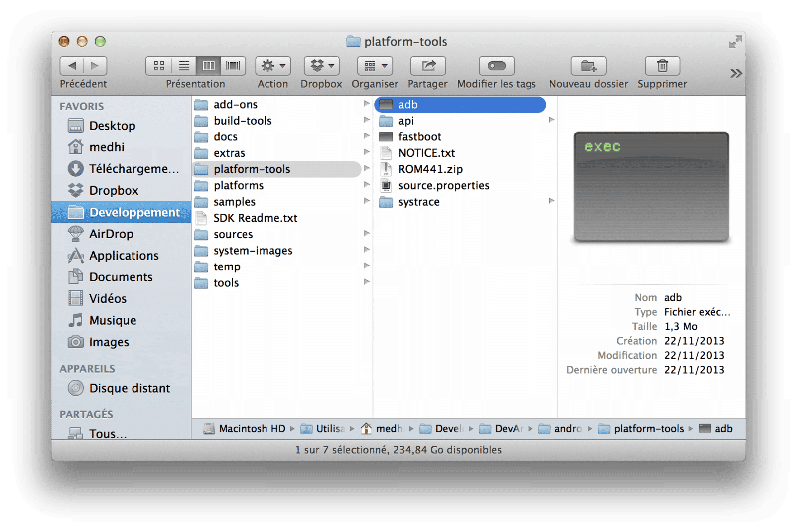The image size is (797, 532).
Task: Switch to list view mode
Action: pyautogui.click(x=184, y=66)
